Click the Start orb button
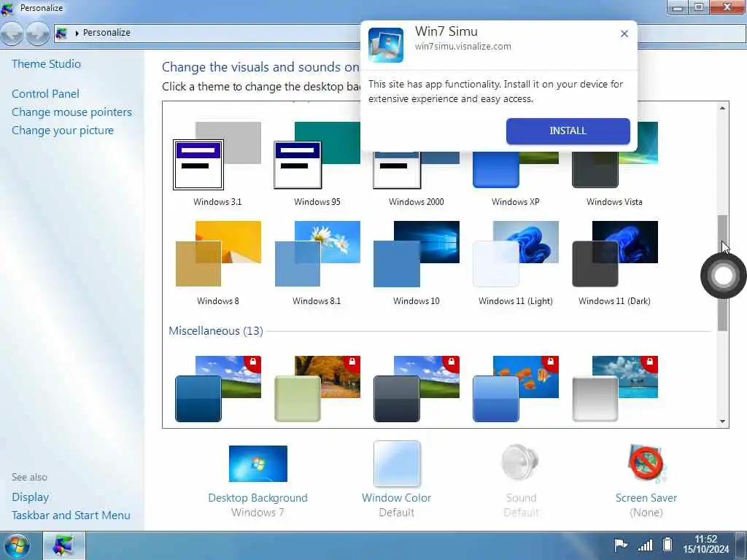 18,545
